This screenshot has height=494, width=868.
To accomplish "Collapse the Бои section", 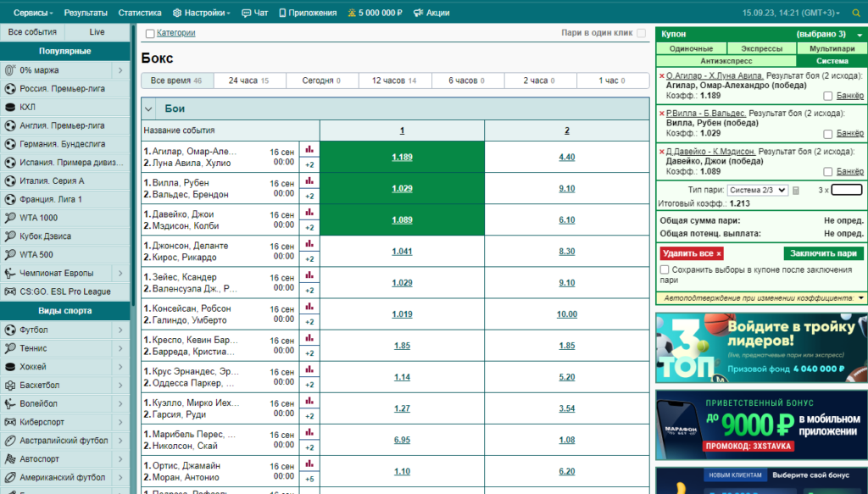I will pyautogui.click(x=148, y=109).
